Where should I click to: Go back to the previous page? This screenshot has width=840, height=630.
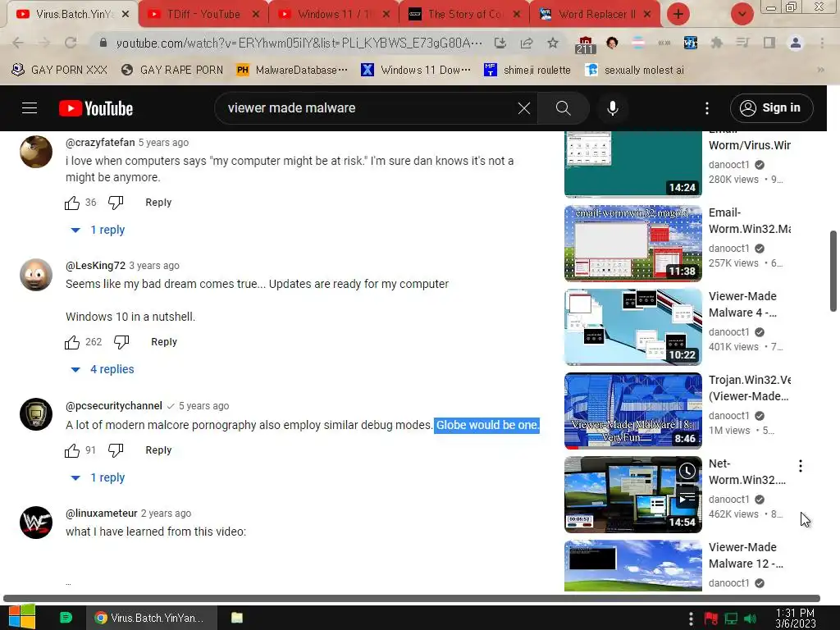coord(18,43)
